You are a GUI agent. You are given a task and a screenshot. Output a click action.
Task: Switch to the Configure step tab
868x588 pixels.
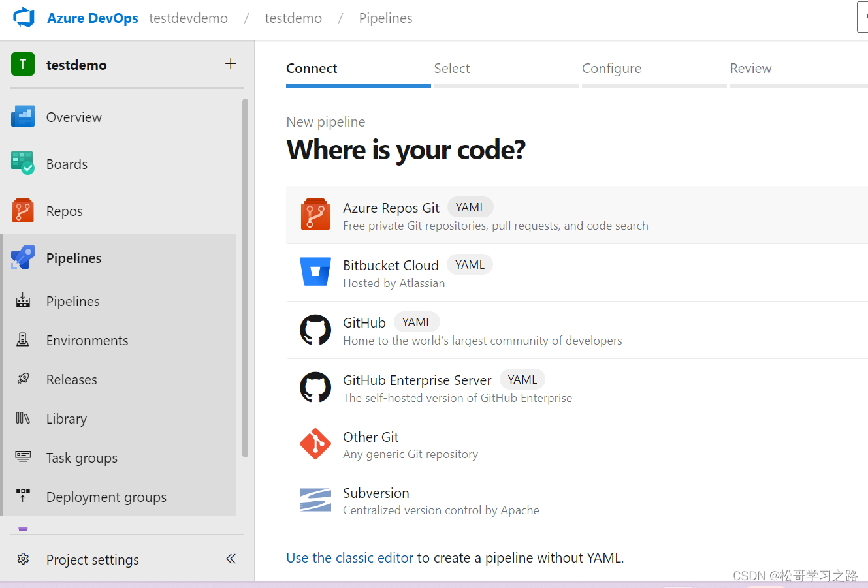point(654,72)
